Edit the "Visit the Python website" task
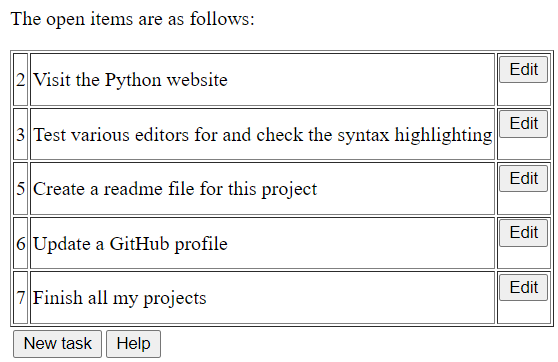 pyautogui.click(x=523, y=69)
